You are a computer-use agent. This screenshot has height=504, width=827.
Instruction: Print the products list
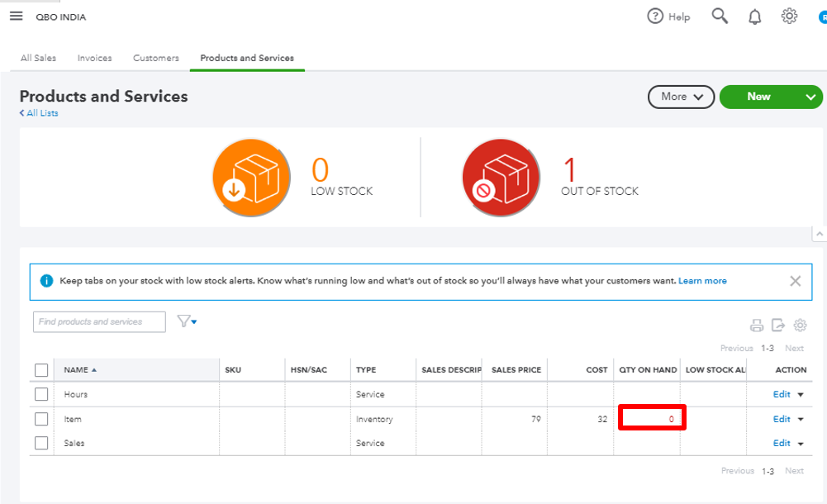click(756, 326)
